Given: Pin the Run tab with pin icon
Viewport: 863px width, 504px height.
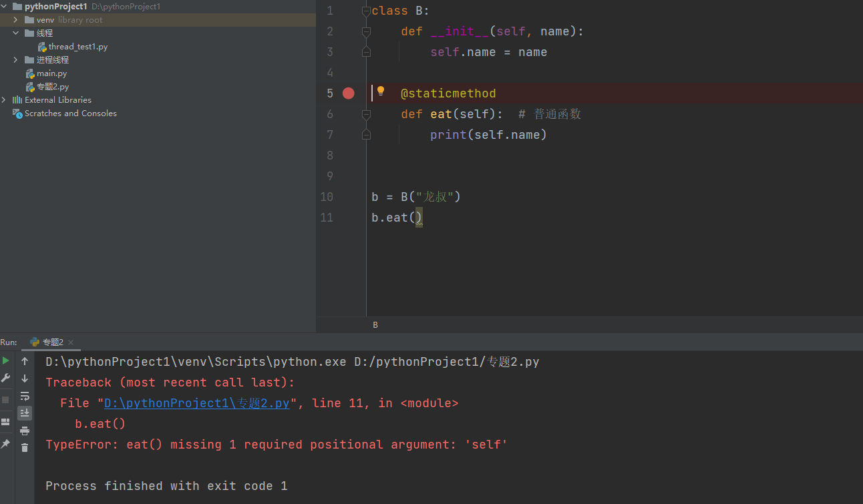Looking at the screenshot, I should (x=6, y=444).
